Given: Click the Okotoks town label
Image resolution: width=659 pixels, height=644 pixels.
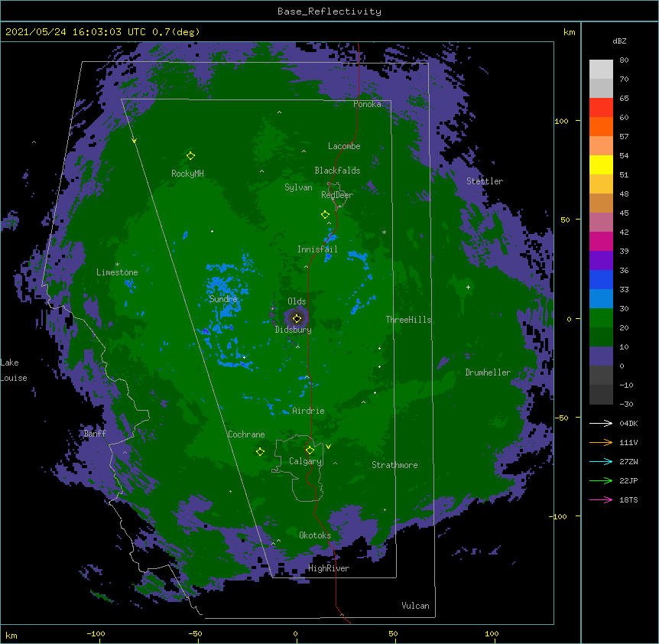Looking at the screenshot, I should coord(315,535).
